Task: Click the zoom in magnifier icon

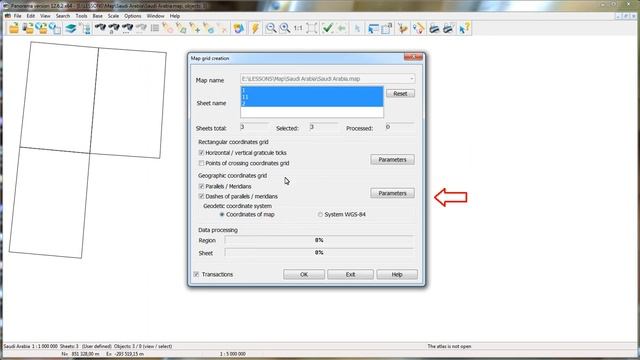Action: click(x=285, y=28)
